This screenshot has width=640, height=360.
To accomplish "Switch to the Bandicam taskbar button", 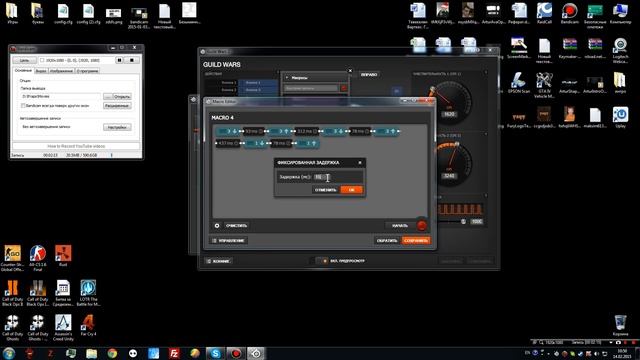I will point(236,353).
